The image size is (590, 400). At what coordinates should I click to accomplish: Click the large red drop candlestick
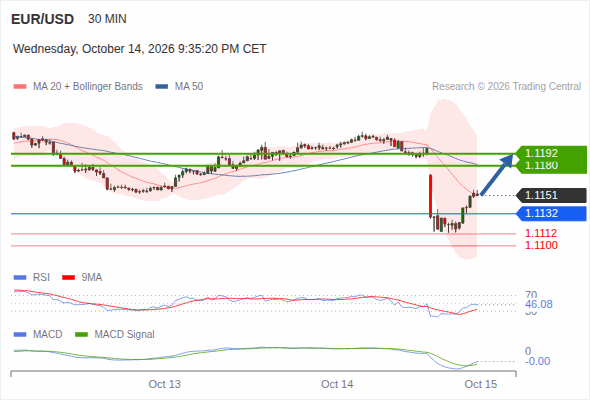(430, 196)
